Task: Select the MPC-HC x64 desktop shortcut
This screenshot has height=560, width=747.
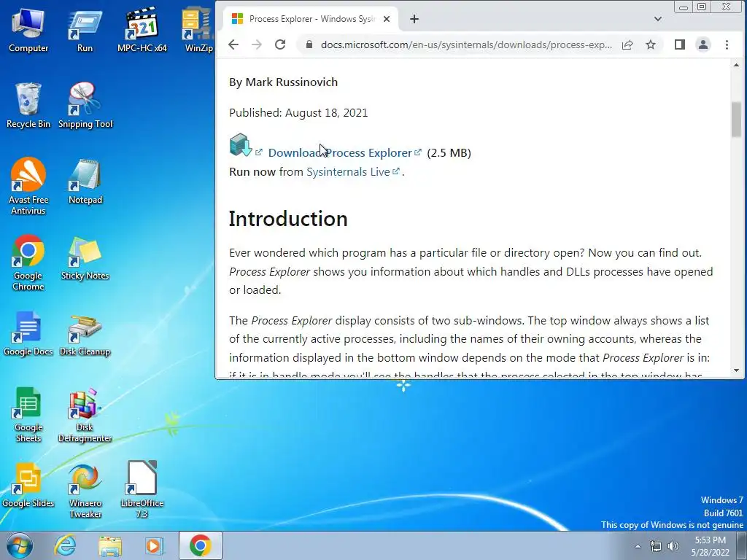Action: (x=142, y=30)
